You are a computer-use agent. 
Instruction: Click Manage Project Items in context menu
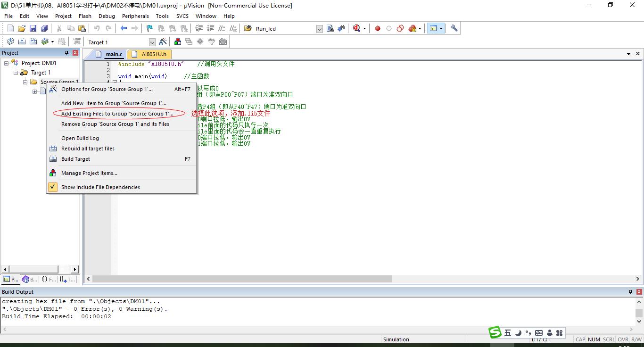tap(89, 173)
